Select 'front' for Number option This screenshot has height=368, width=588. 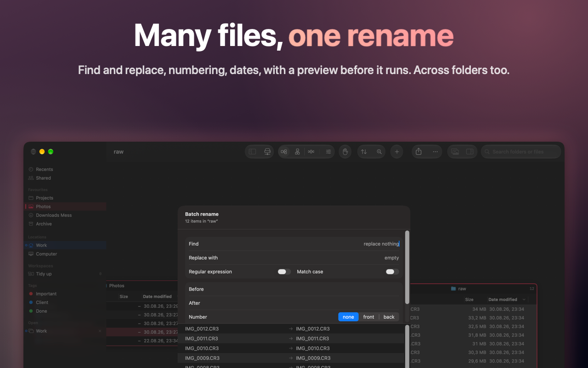point(369,317)
